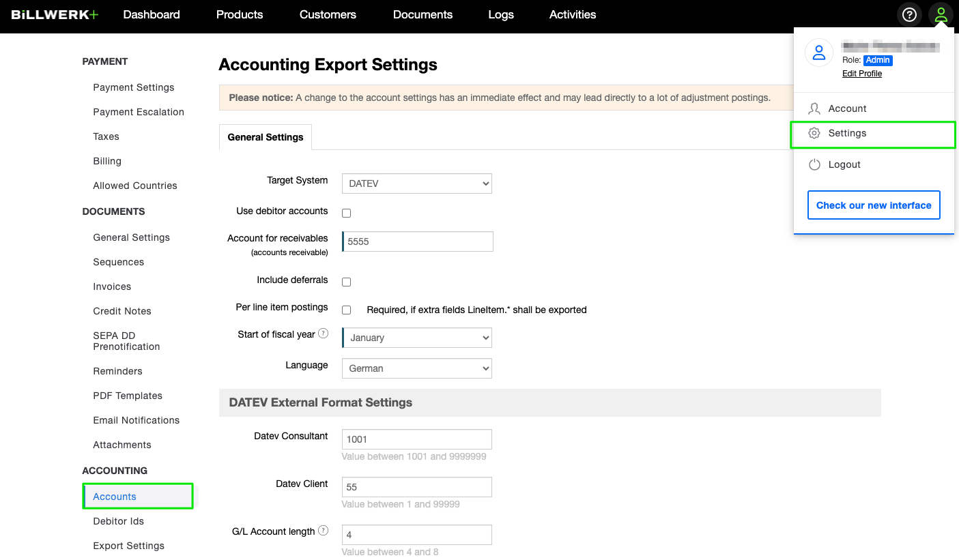Click the Settings gear icon
Image resolution: width=959 pixels, height=560 pixels.
(x=814, y=133)
